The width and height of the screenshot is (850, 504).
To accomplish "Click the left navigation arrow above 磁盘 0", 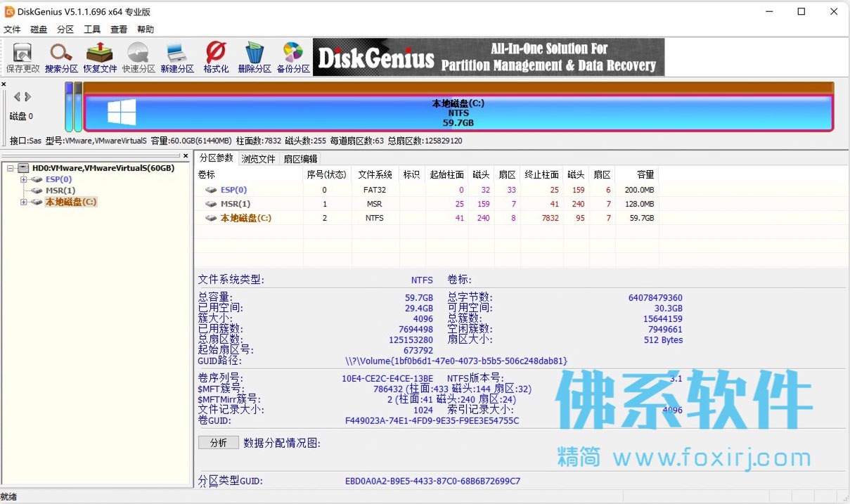I will pyautogui.click(x=15, y=96).
